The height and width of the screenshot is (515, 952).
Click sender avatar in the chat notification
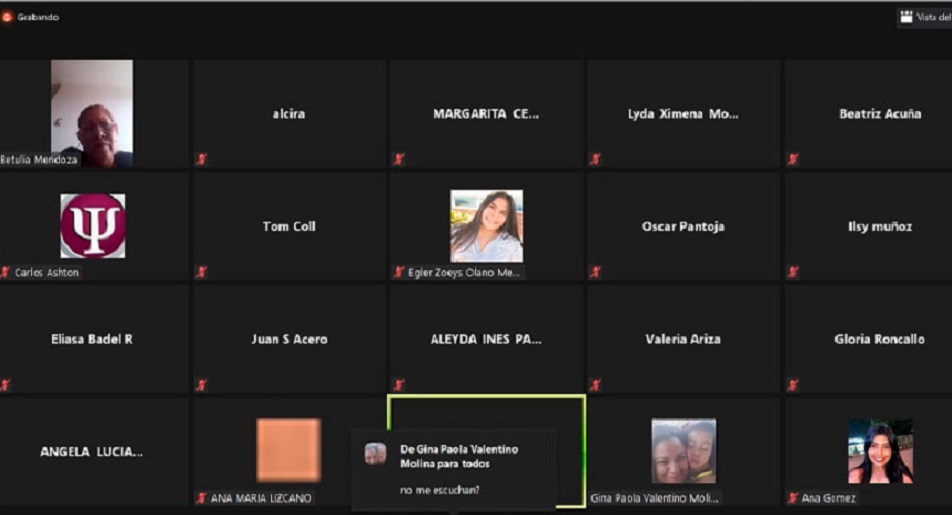tap(375, 454)
